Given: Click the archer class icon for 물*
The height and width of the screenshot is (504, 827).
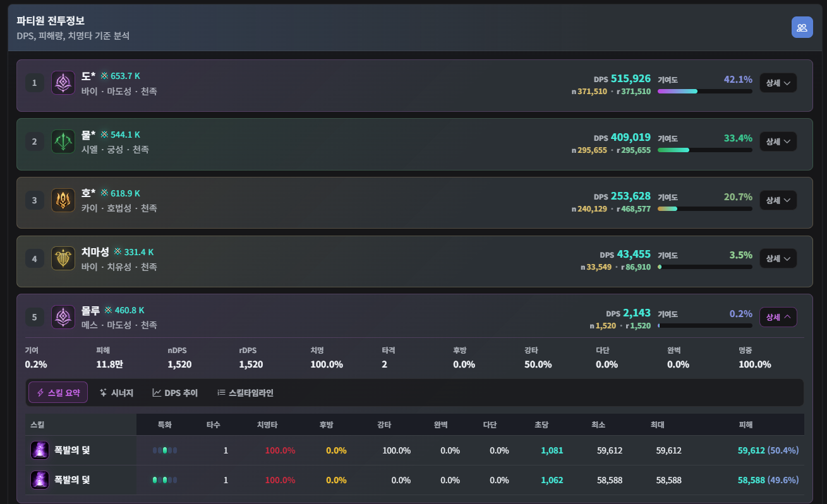Looking at the screenshot, I should [x=63, y=141].
